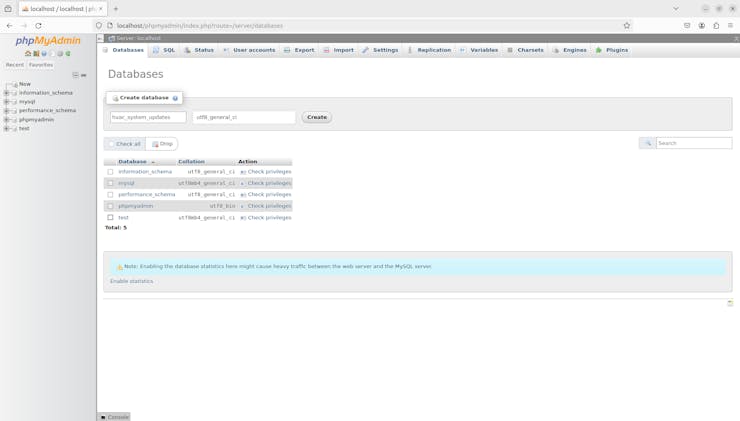Open the Settings tab
This screenshot has width=740, height=421.
coord(380,50)
